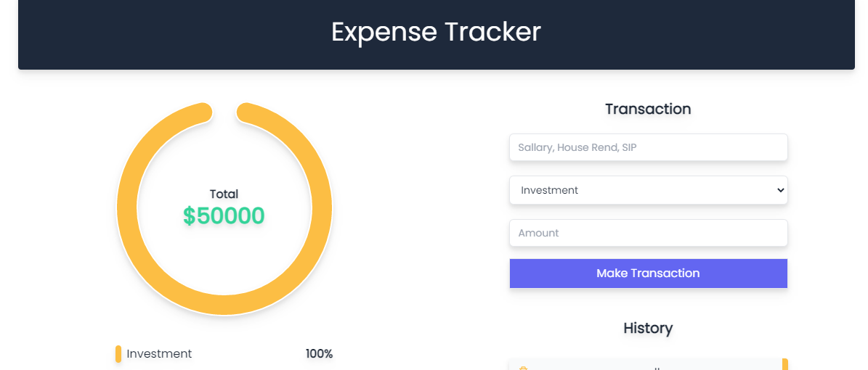
Task: Click into the Amount input field
Action: click(x=648, y=233)
